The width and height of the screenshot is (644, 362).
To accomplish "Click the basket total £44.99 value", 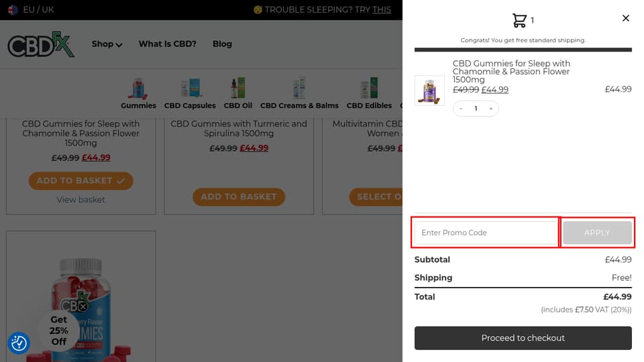I will 617,297.
